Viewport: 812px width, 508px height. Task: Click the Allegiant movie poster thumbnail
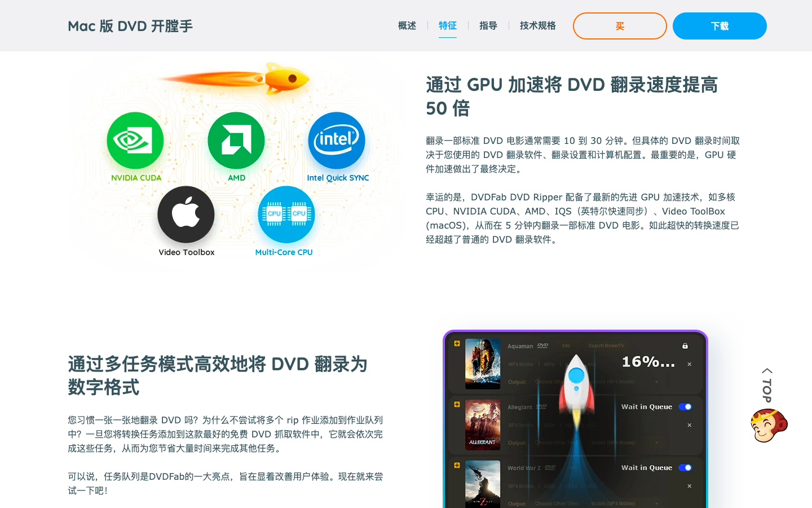(x=483, y=425)
